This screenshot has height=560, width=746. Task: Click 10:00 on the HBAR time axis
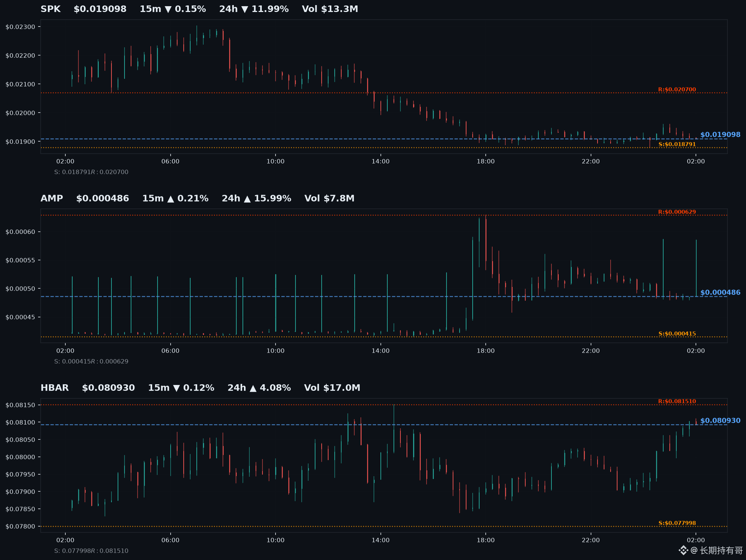pos(276,540)
